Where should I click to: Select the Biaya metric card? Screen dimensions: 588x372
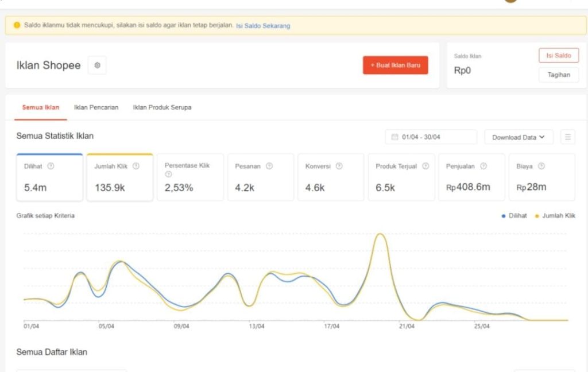pos(542,177)
